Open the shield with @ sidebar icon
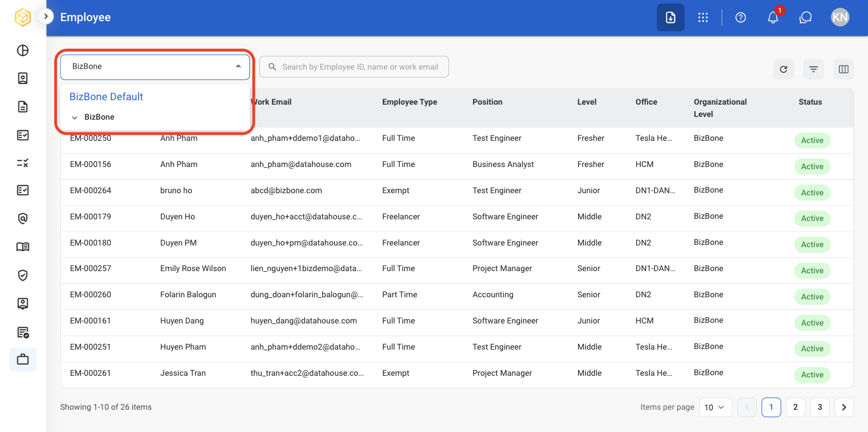Screen dimensions: 868x432 (x=23, y=219)
